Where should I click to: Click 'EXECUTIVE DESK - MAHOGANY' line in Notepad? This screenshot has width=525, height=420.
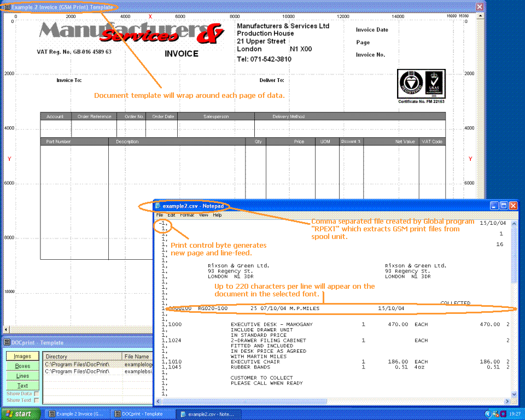(272, 324)
